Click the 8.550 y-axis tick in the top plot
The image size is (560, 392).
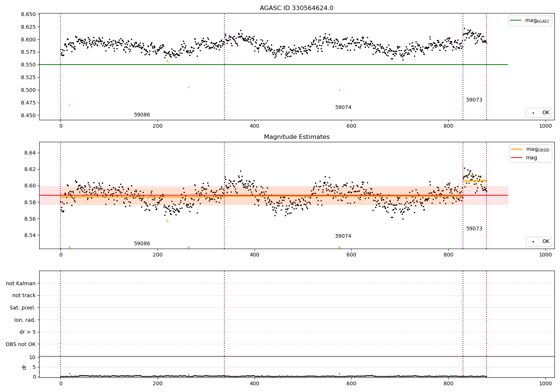coord(28,65)
